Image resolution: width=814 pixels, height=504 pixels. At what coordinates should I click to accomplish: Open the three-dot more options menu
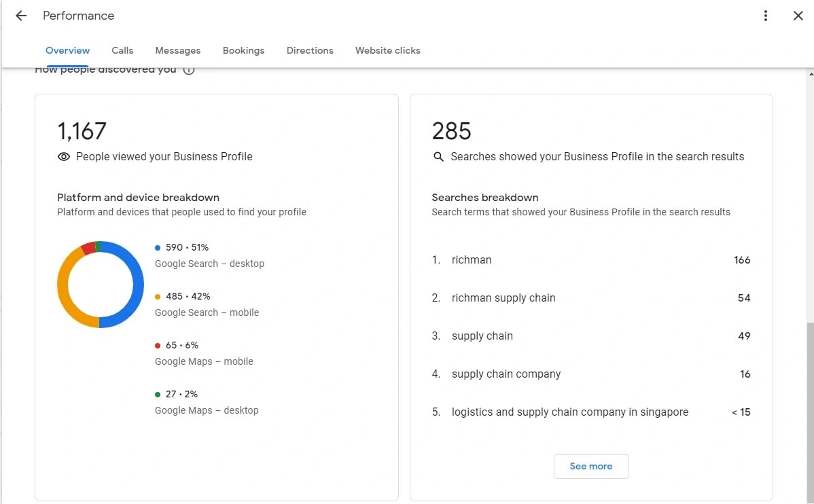tap(766, 16)
